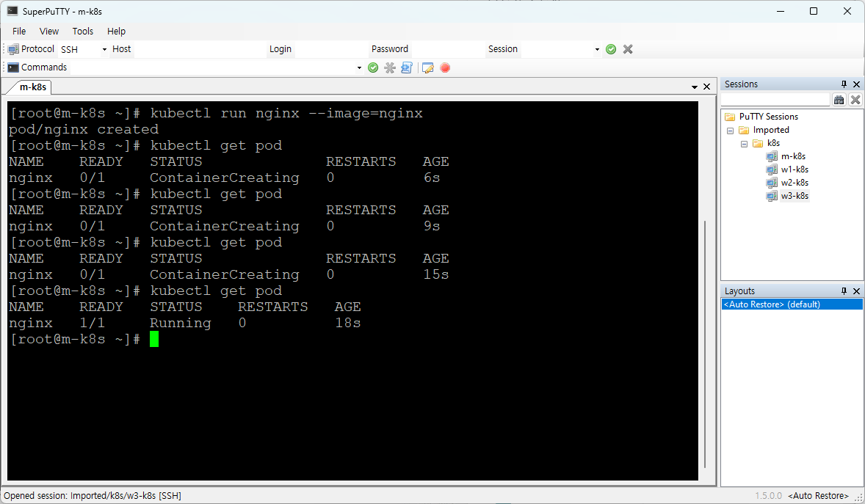This screenshot has width=865, height=504.
Task: Clear the Sessions search filter
Action: 855,99
